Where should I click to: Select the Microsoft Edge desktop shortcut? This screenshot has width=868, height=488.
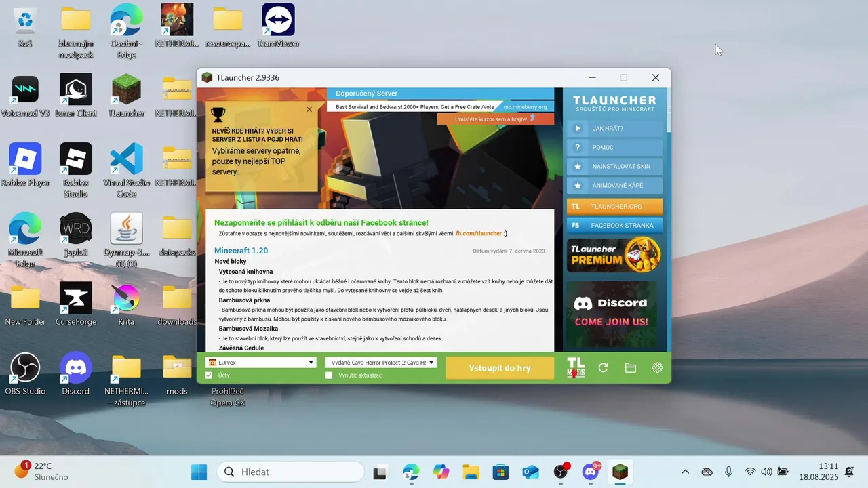point(25,239)
